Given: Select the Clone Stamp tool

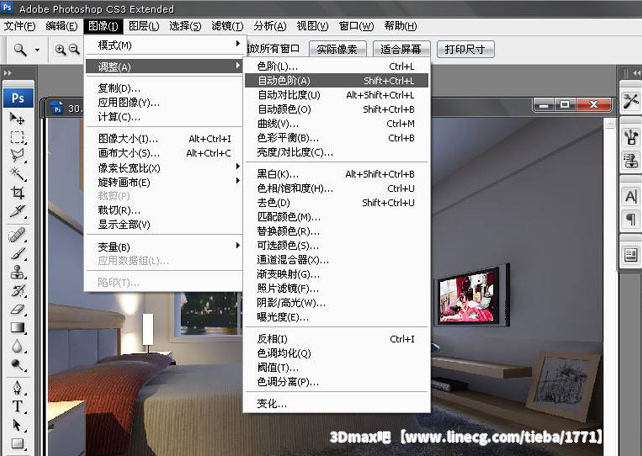Looking at the screenshot, I should click(x=17, y=272).
